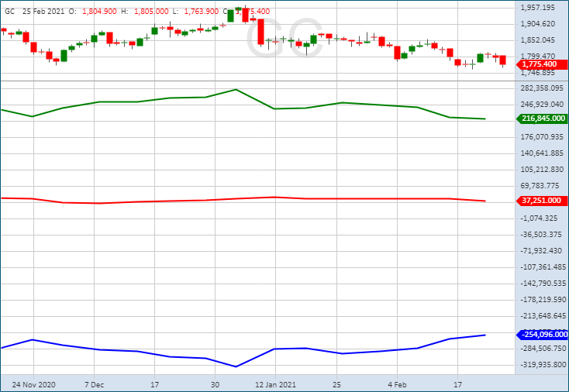Click the -142,790.535 axis label
Viewport: 569px width, 392px height.
(543, 284)
